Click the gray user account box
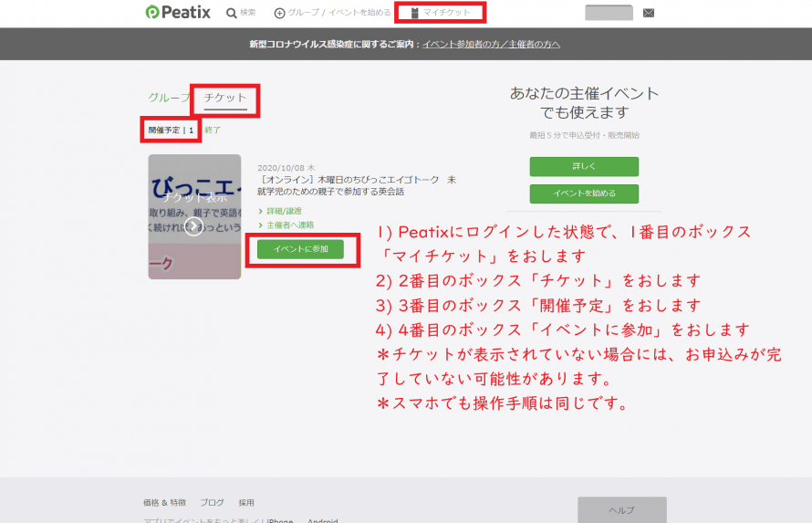The height and width of the screenshot is (523, 812). pyautogui.click(x=609, y=13)
